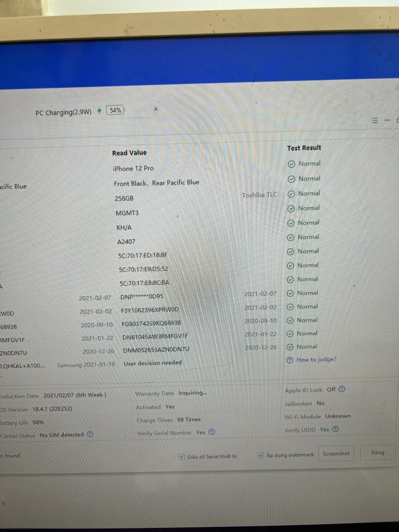Click the check icon for DN81045AW3RMFGV1F row
This screenshot has height=532, width=399.
tap(290, 334)
